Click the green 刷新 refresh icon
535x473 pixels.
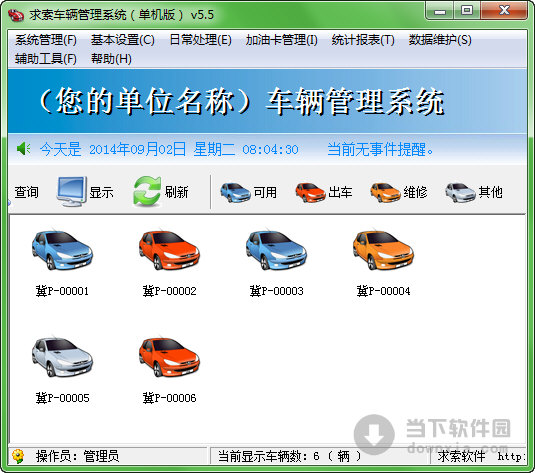point(147,191)
